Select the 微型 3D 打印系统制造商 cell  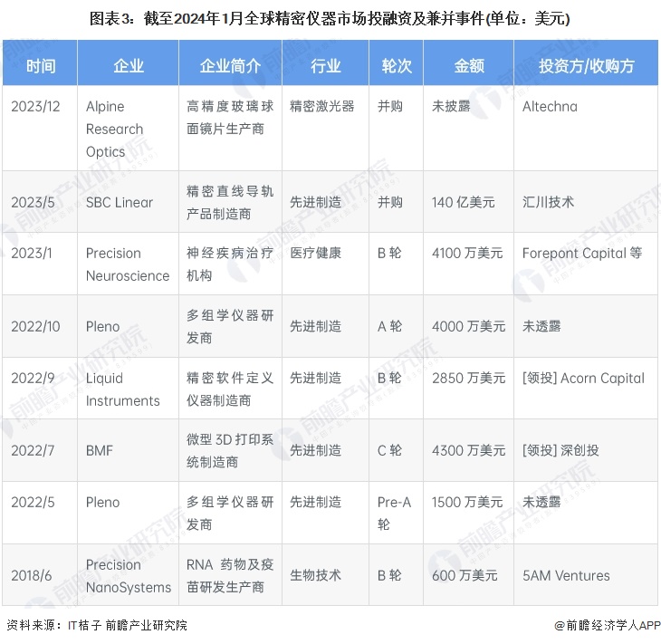230,451
